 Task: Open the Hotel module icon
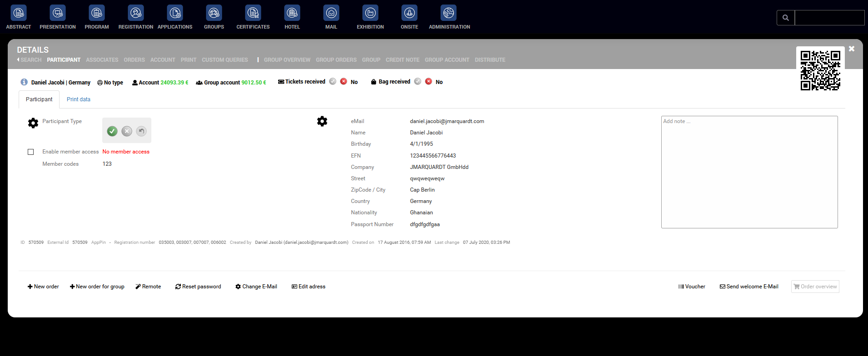[292, 13]
